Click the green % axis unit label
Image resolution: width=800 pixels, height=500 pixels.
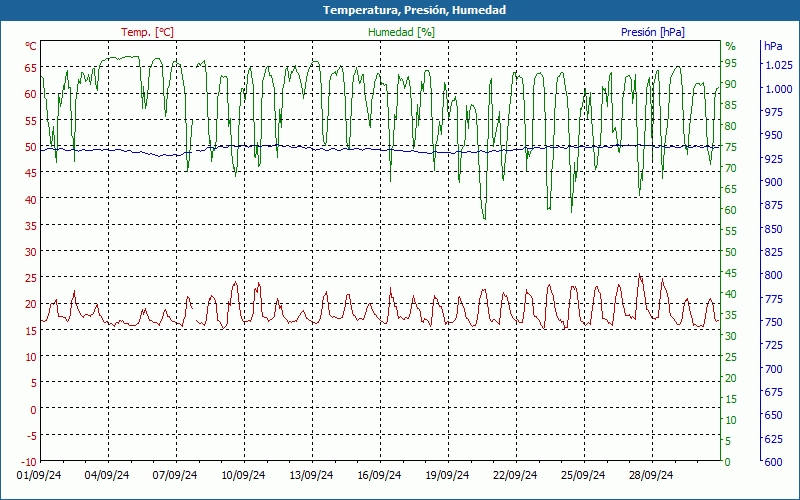click(x=731, y=46)
